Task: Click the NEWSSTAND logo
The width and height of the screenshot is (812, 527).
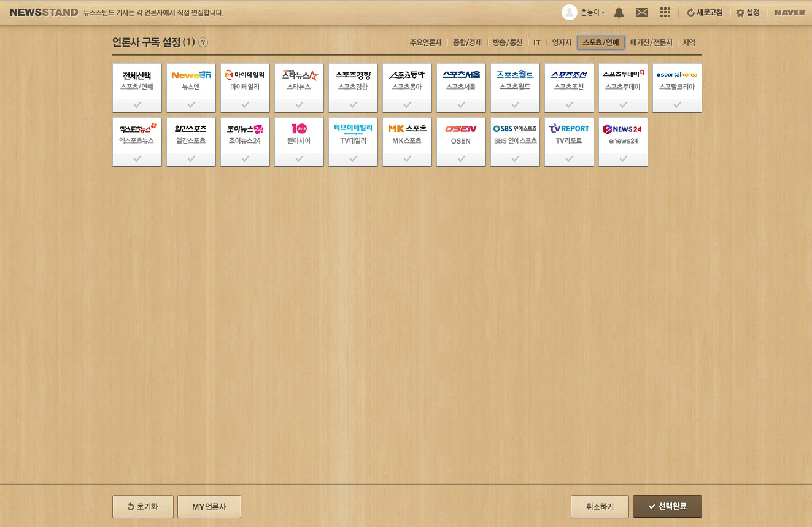Action: (x=44, y=12)
